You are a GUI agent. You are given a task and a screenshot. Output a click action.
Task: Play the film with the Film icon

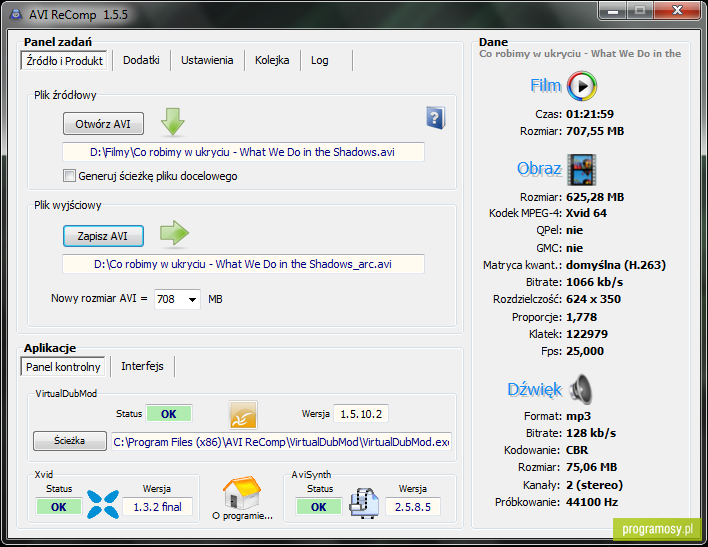pyautogui.click(x=582, y=86)
